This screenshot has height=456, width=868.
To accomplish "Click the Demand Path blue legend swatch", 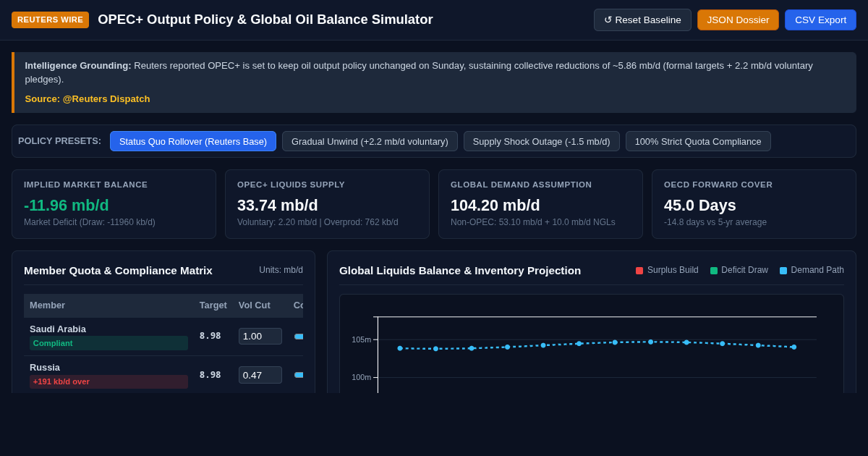I will click(x=783, y=271).
